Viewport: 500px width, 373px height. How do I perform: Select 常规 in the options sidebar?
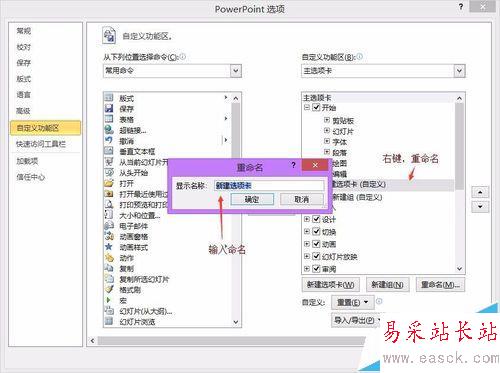coord(24,31)
